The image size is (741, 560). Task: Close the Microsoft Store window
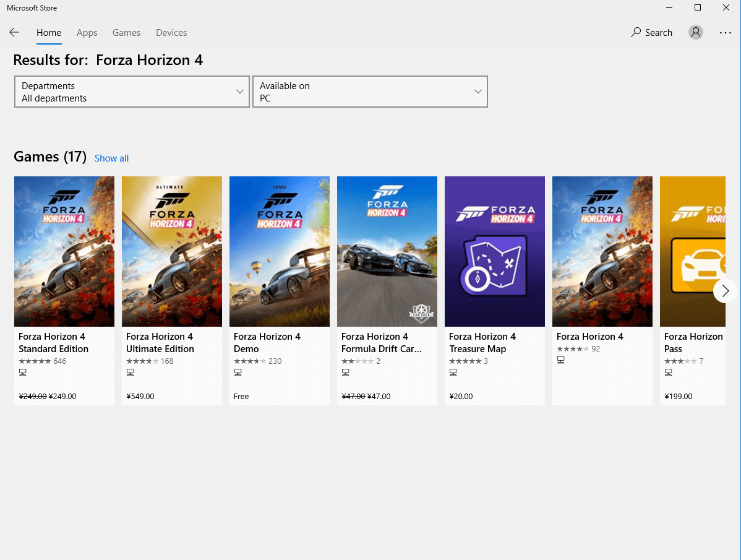[x=726, y=7]
